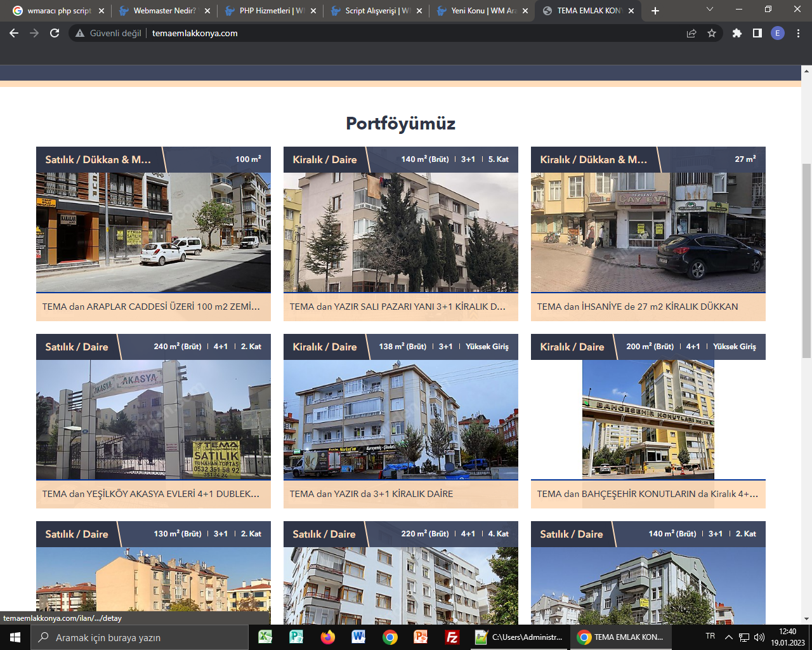Open the network status tray icon
This screenshot has width=812, height=650.
pyautogui.click(x=744, y=637)
